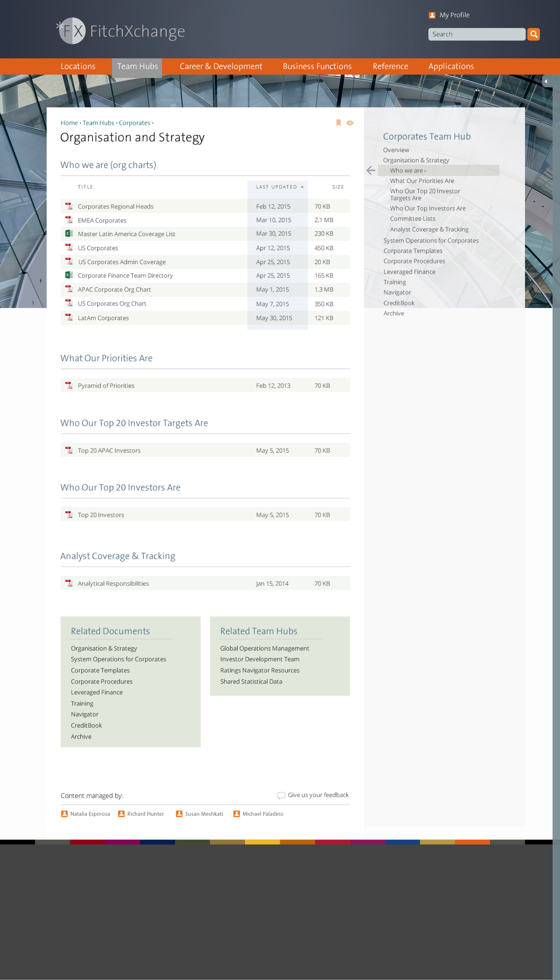
Task: Click the May 30, 2015 date cell
Action: [x=274, y=318]
